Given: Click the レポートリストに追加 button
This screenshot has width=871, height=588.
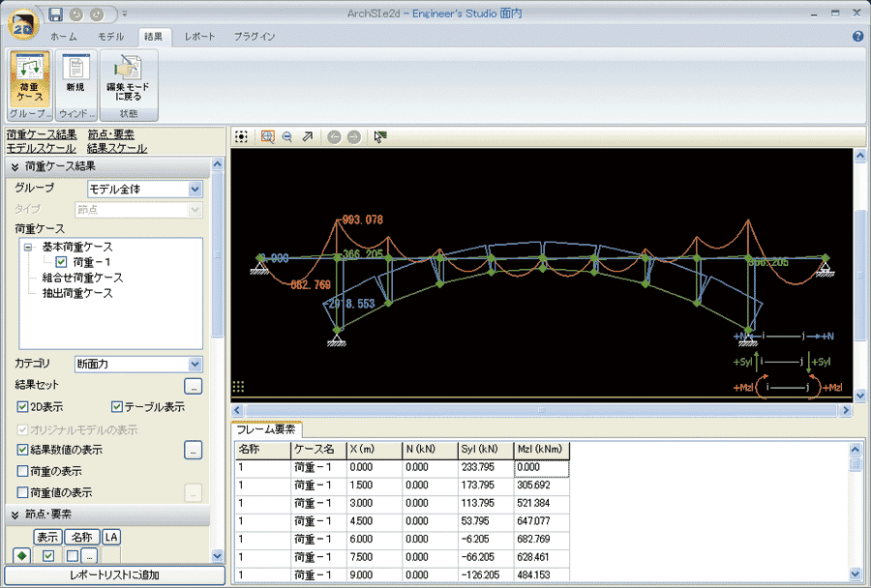Looking at the screenshot, I should point(115,575).
